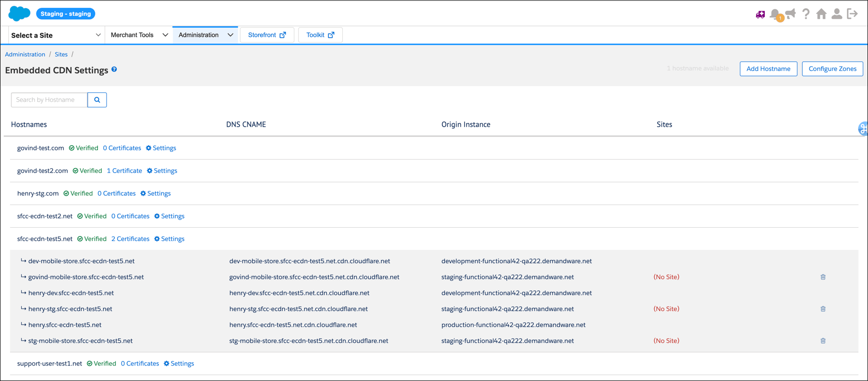The height and width of the screenshot is (381, 868).
Task: Open Settings for sfcc-ecdn-test2.net
Action: click(169, 216)
